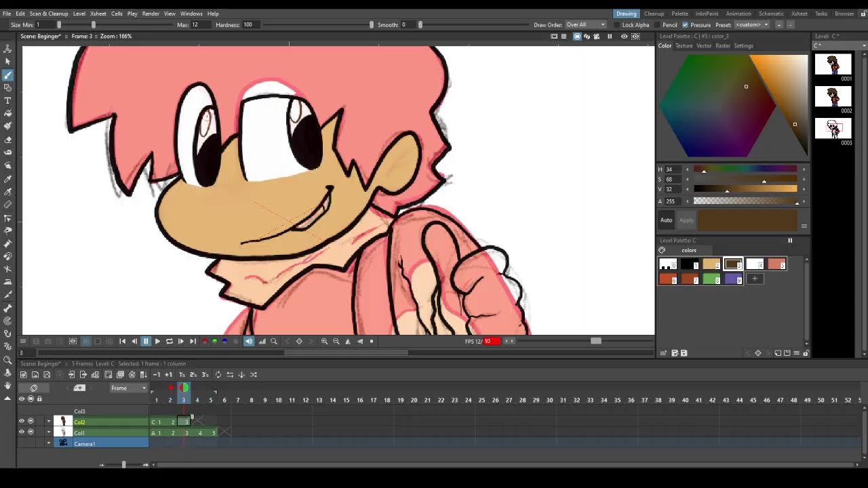Screen dimensions: 868x488
Task: Select the Brush tool in the left toolbar
Action: (7, 75)
